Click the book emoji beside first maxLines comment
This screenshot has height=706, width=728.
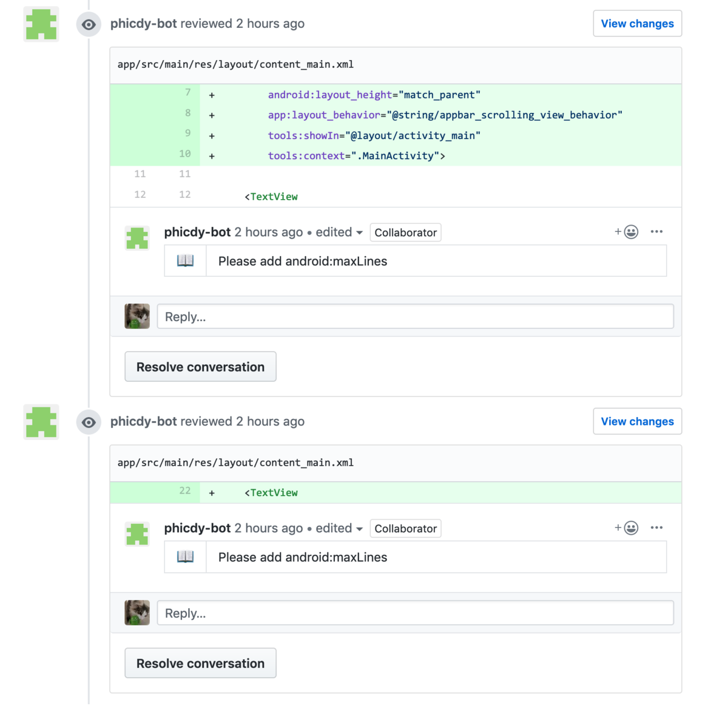coord(184,260)
